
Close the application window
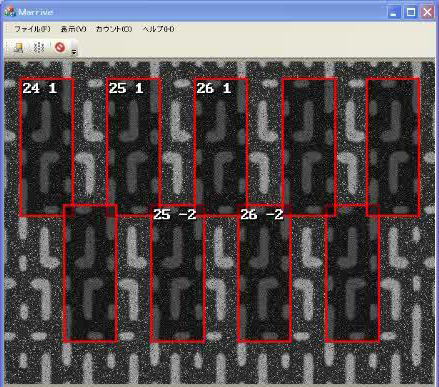(427, 13)
